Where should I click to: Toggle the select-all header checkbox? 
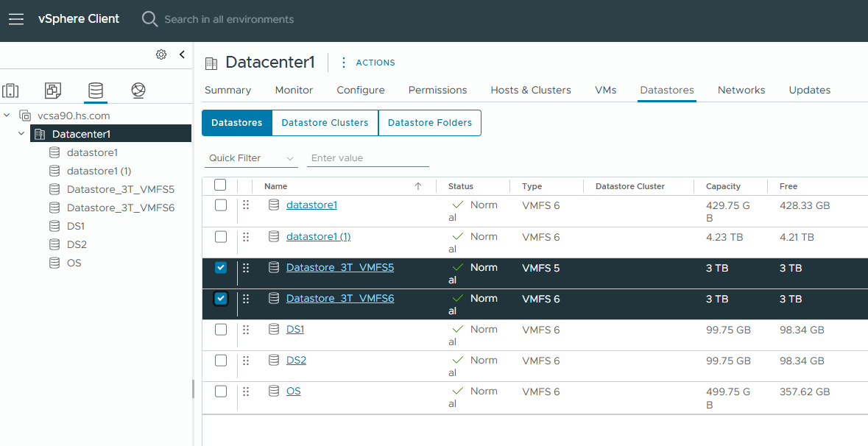(220, 185)
